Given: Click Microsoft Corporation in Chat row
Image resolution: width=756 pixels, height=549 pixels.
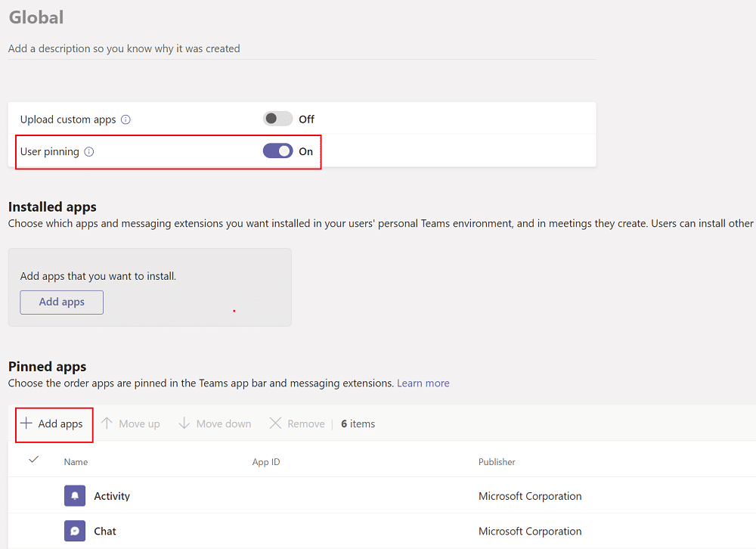Looking at the screenshot, I should click(x=530, y=531).
